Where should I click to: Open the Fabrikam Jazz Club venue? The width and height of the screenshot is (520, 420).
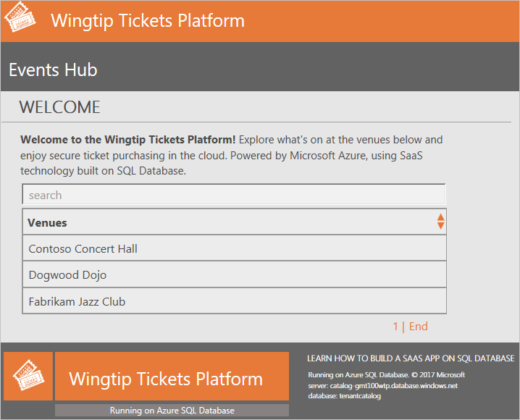[77, 302]
